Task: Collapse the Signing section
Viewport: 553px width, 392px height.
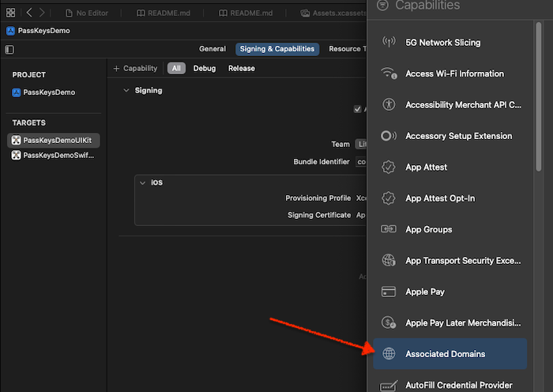Action: tap(125, 91)
